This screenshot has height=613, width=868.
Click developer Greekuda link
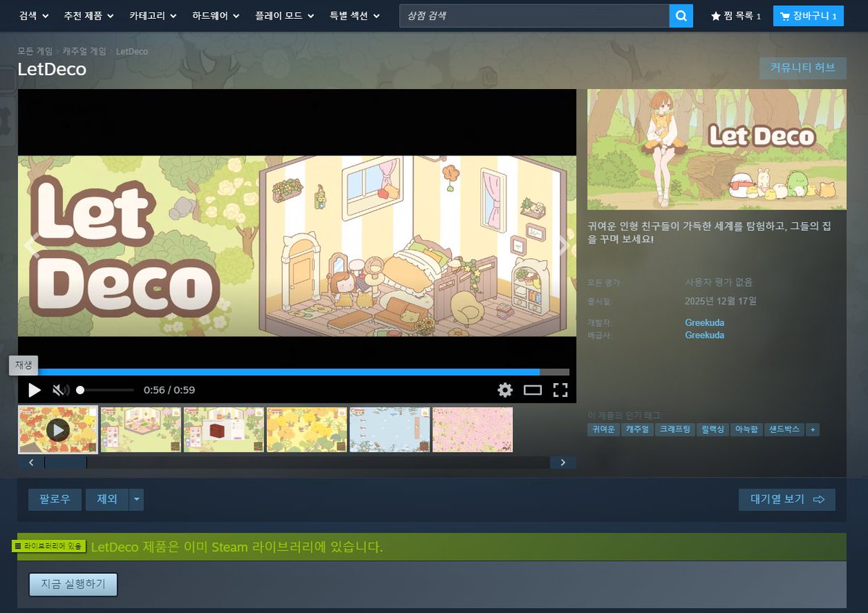705,322
